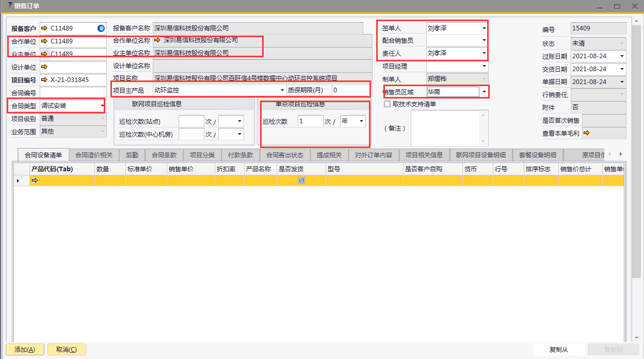Screen dimensions: 644x359
Task: Enable the 取技术支持清单 checkbox
Action: [387, 104]
